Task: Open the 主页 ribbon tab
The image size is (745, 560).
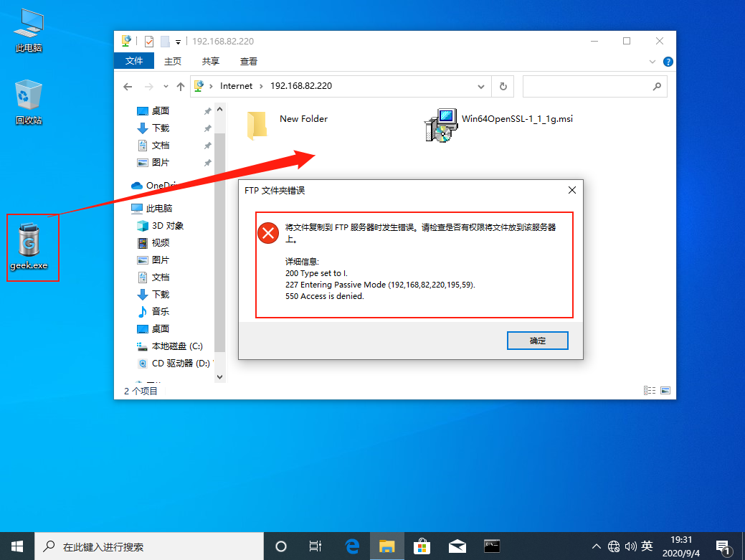Action: point(173,61)
